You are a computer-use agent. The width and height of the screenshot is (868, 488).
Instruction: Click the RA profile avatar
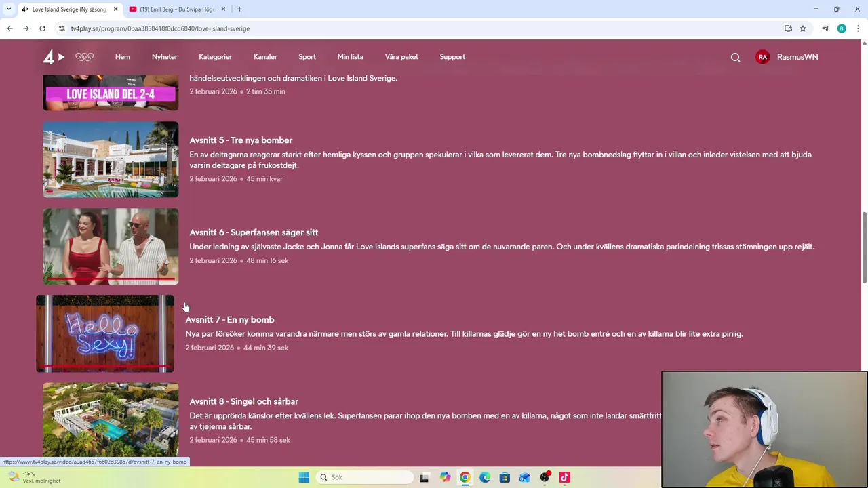click(763, 57)
